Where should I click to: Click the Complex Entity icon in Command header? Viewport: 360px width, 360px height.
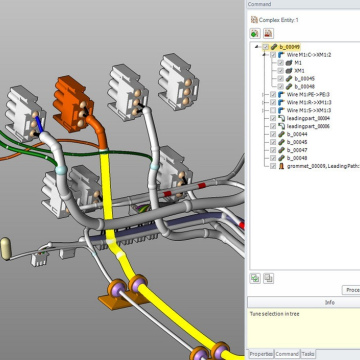point(254,20)
